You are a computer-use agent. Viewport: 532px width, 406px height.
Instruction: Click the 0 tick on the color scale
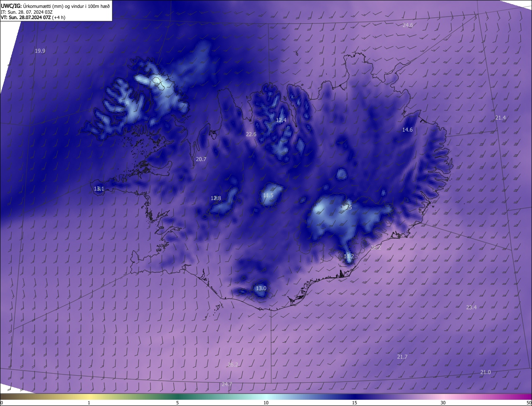(x=2, y=403)
